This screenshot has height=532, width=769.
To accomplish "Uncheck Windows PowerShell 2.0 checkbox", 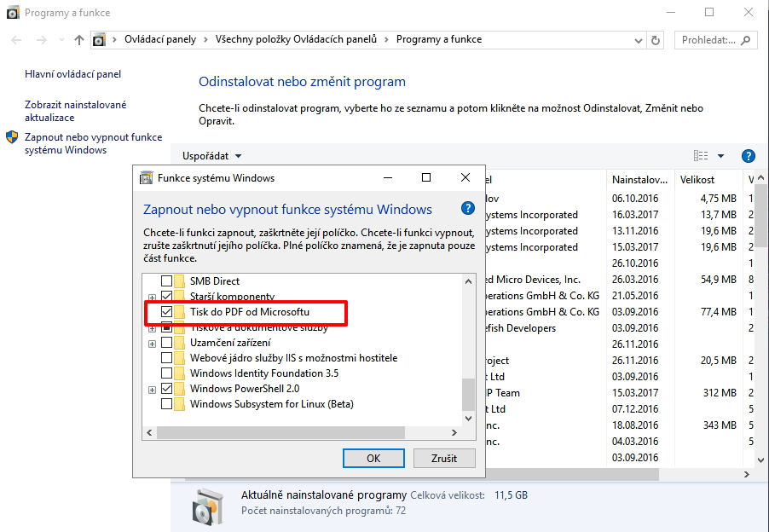I will (167, 388).
